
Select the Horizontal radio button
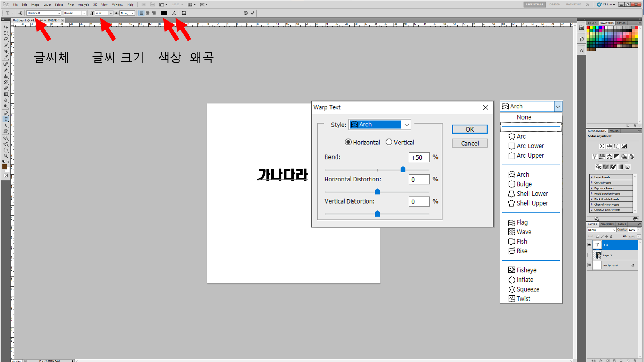[348, 142]
